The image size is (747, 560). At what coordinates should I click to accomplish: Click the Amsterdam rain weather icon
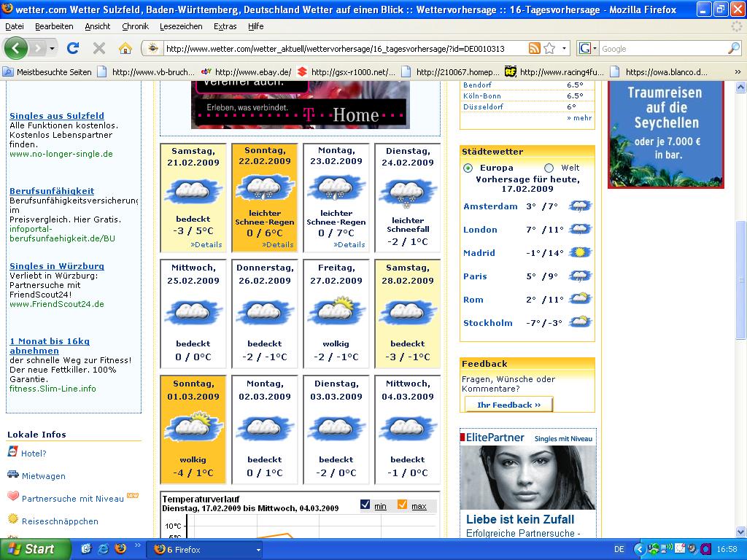click(x=580, y=206)
